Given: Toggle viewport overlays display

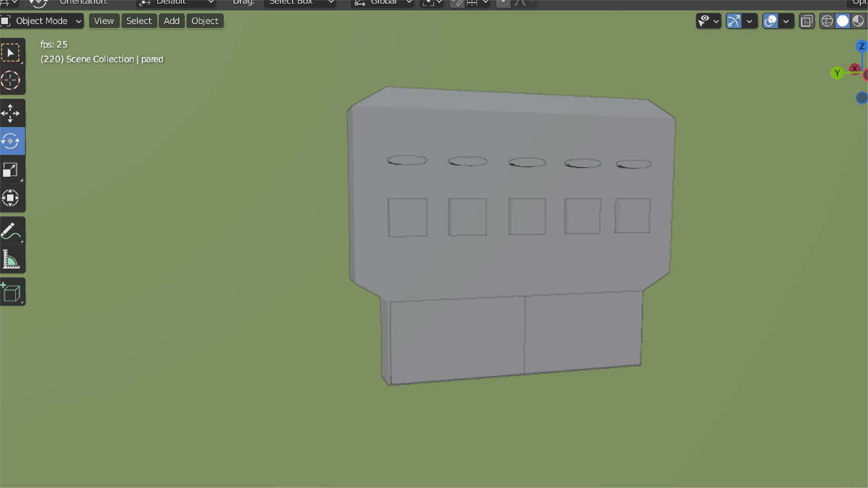Looking at the screenshot, I should click(770, 21).
